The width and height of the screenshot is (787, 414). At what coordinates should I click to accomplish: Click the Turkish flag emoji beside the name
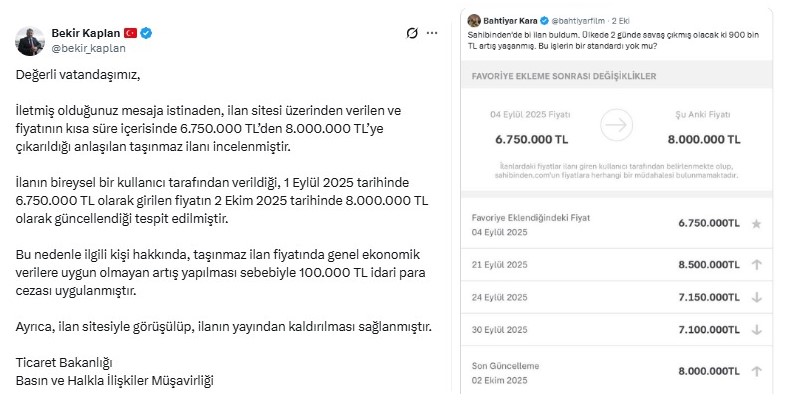tap(131, 34)
